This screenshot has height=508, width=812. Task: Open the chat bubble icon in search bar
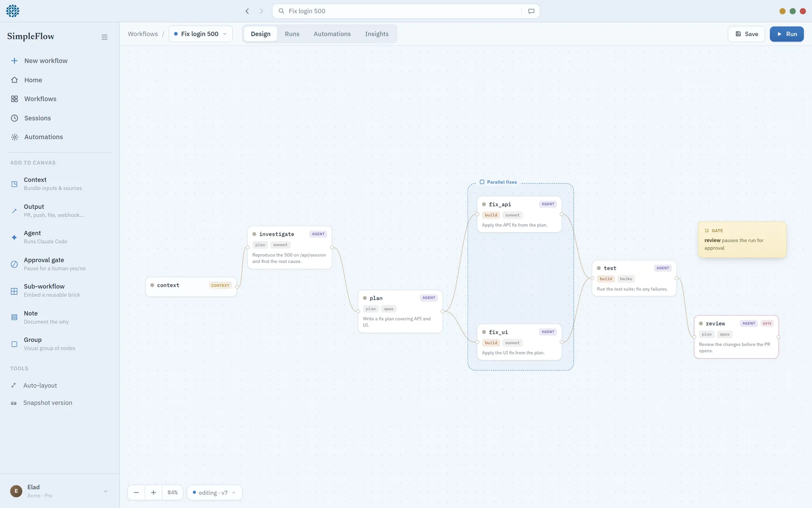(x=531, y=11)
